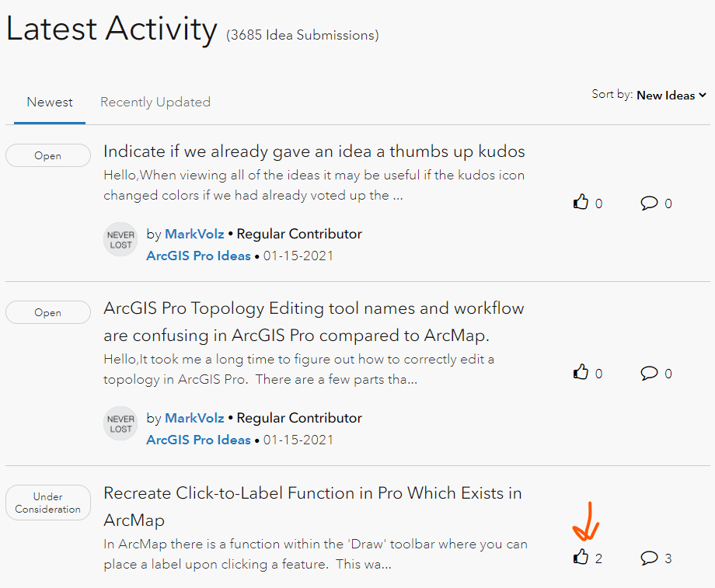Click date 01-15-2021 on the thumbs up kudos idea
This screenshot has height=588, width=715.
(x=298, y=256)
